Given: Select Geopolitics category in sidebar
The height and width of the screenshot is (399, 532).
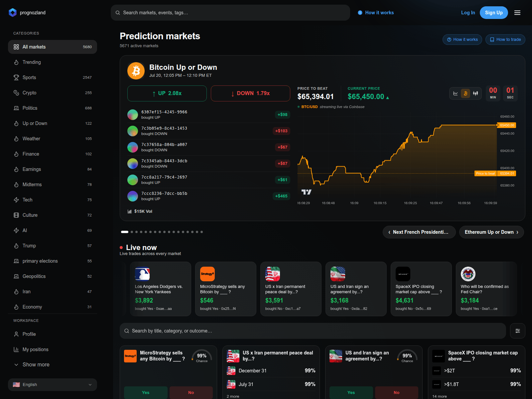Looking at the screenshot, I should coord(53,276).
